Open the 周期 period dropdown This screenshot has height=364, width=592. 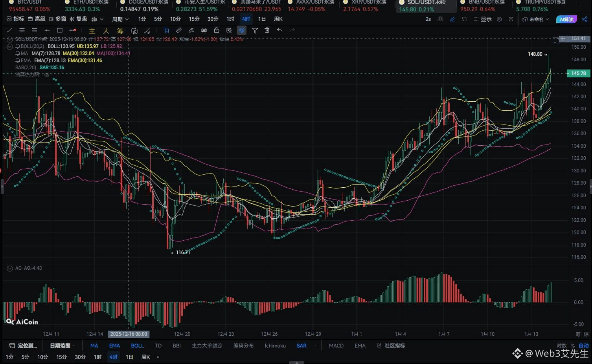120,19
